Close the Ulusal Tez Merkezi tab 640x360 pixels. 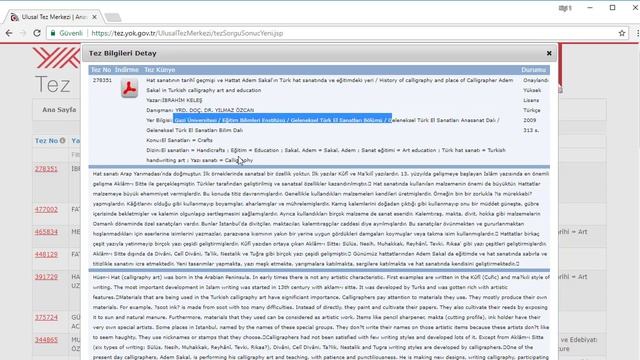click(x=94, y=17)
